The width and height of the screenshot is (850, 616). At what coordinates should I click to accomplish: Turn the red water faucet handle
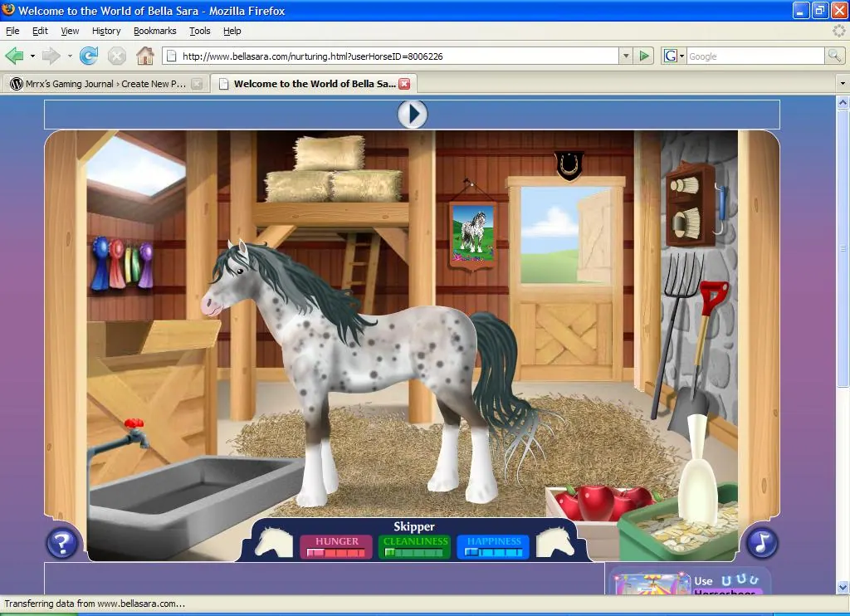coord(134,423)
